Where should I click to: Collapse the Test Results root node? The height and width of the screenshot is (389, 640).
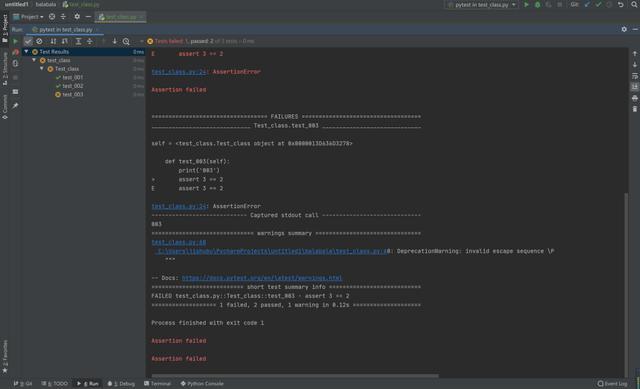(27, 52)
